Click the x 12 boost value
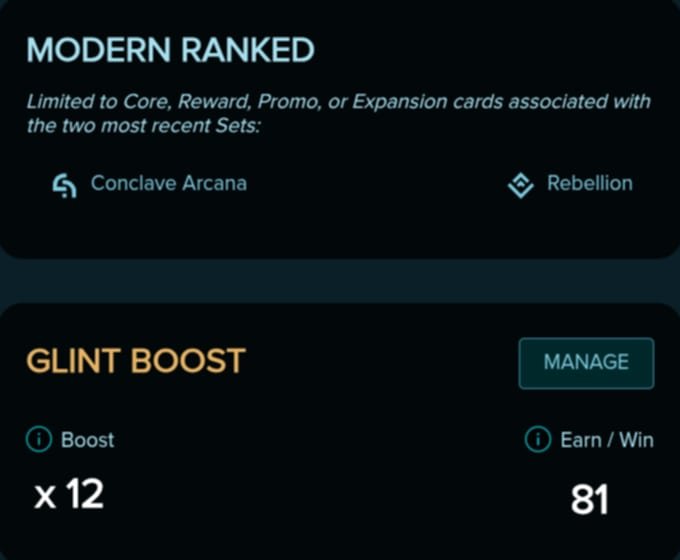 pyautogui.click(x=69, y=494)
